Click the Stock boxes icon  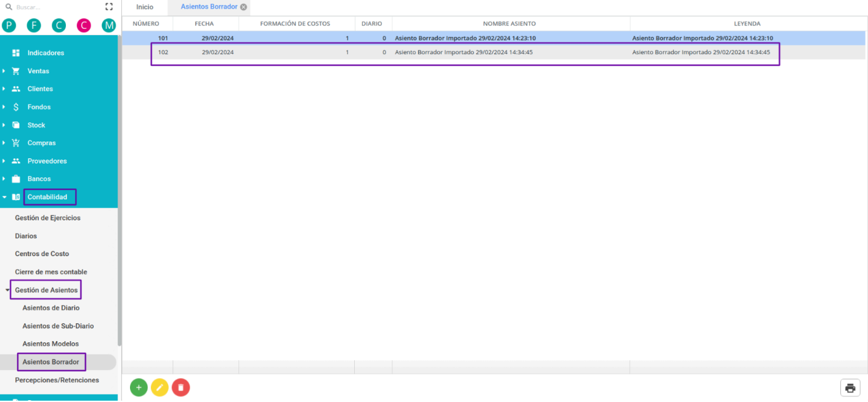click(16, 125)
